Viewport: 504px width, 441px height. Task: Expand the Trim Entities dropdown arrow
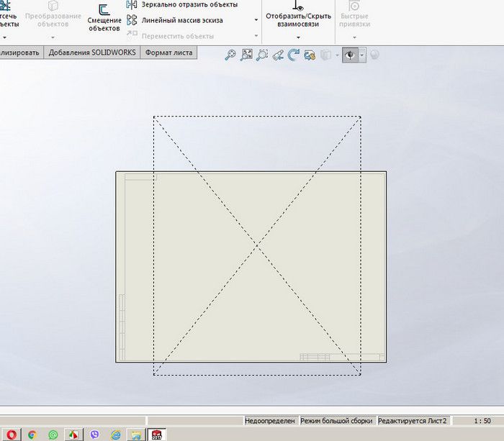point(5,37)
